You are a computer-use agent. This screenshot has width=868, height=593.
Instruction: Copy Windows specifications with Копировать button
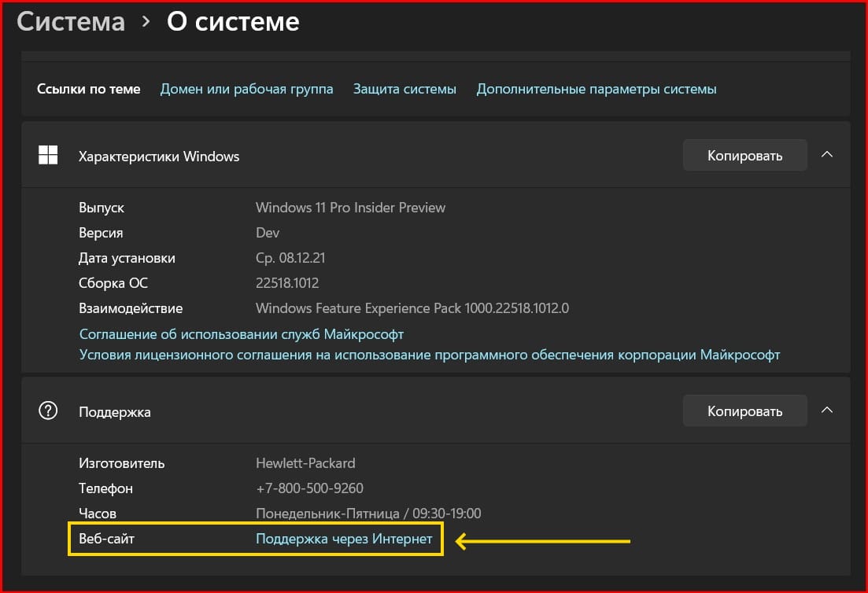[x=744, y=156]
